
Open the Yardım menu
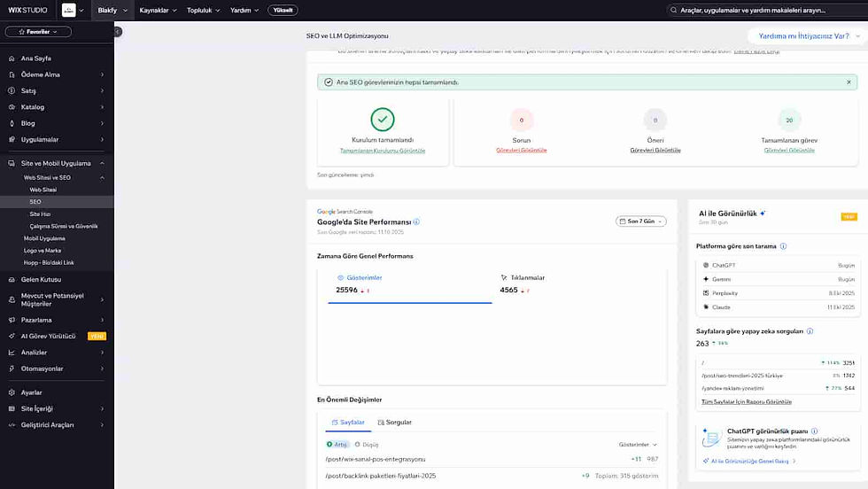tap(244, 10)
